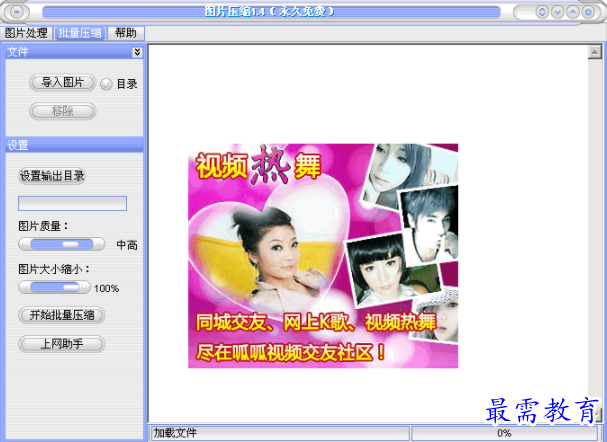The height and width of the screenshot is (442, 607).
Task: Click the 中高 quality value label
Action: 127,245
